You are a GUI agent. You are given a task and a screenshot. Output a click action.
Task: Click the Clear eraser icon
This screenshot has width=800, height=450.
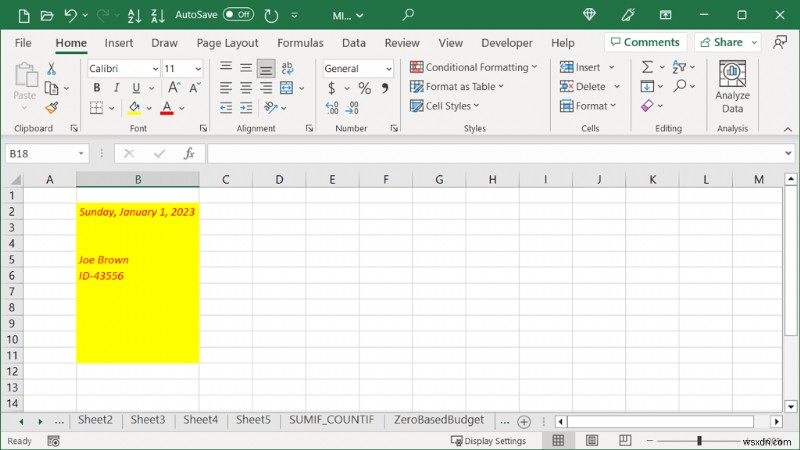click(x=647, y=106)
